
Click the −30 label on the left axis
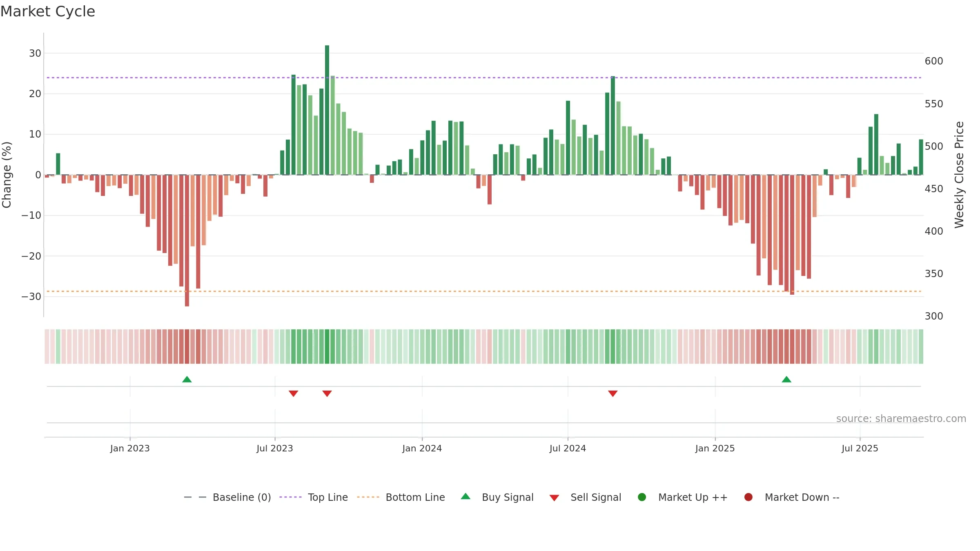31,297
